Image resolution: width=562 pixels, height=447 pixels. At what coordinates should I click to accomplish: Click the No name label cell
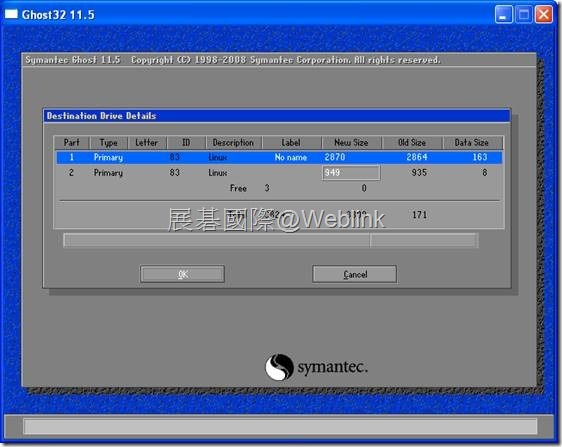pyautogui.click(x=291, y=157)
